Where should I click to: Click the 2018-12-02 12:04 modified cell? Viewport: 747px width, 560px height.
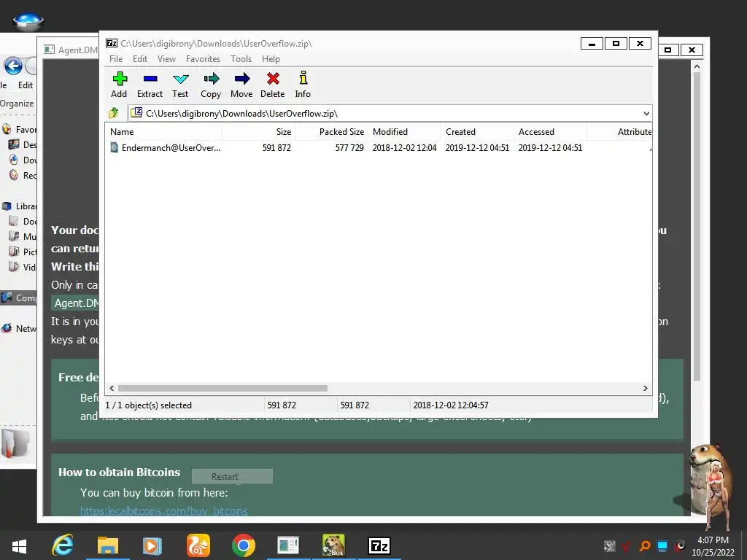coord(404,147)
